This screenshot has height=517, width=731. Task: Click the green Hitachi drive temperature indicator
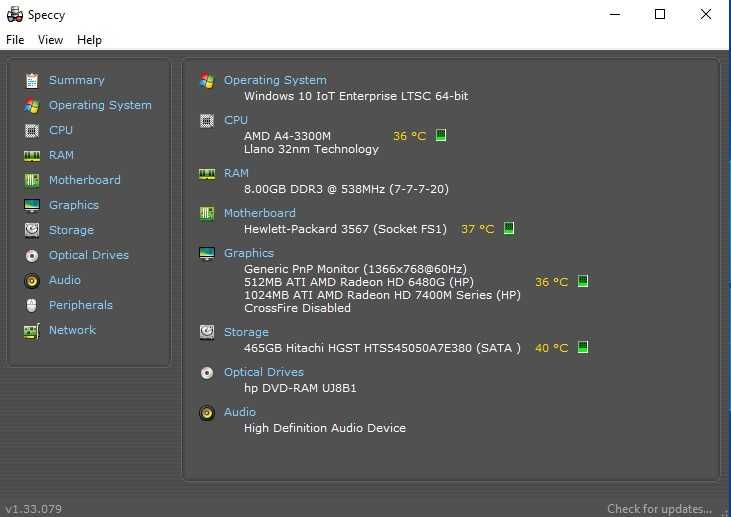583,347
